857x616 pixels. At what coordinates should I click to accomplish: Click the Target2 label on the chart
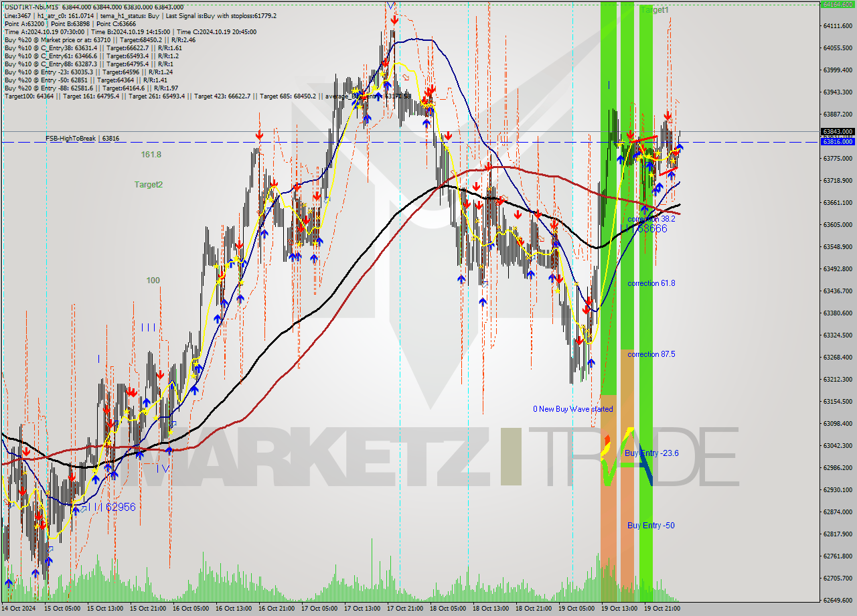(148, 184)
